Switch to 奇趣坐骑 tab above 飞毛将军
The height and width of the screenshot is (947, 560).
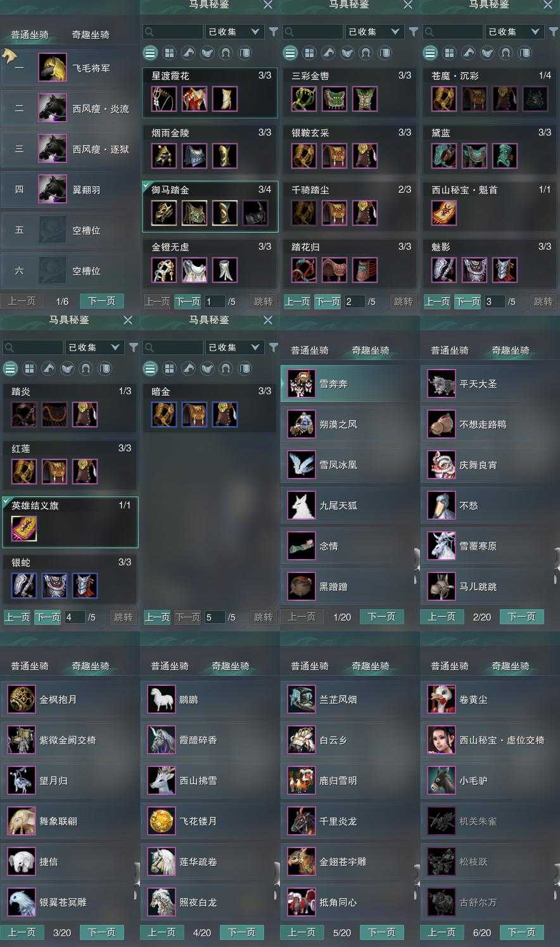click(x=90, y=34)
